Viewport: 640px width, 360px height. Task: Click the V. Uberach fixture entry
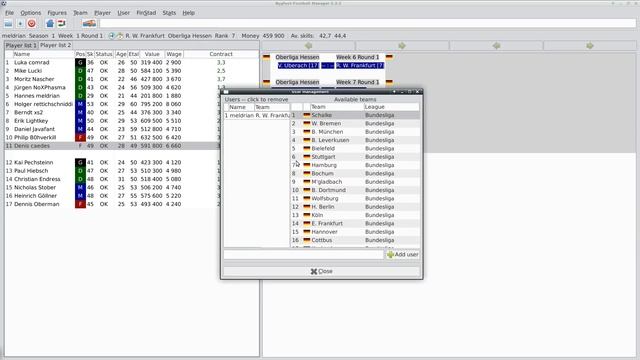pyautogui.click(x=298, y=66)
